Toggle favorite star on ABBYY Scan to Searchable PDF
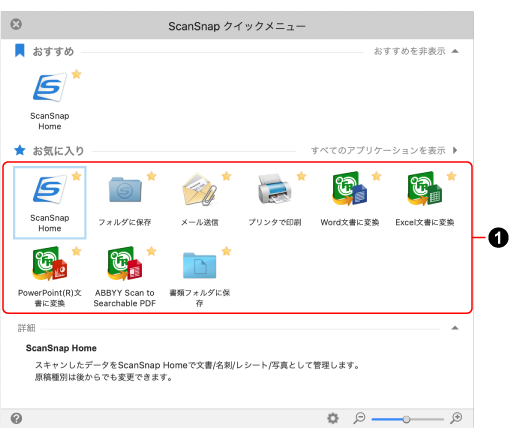 pos(152,251)
